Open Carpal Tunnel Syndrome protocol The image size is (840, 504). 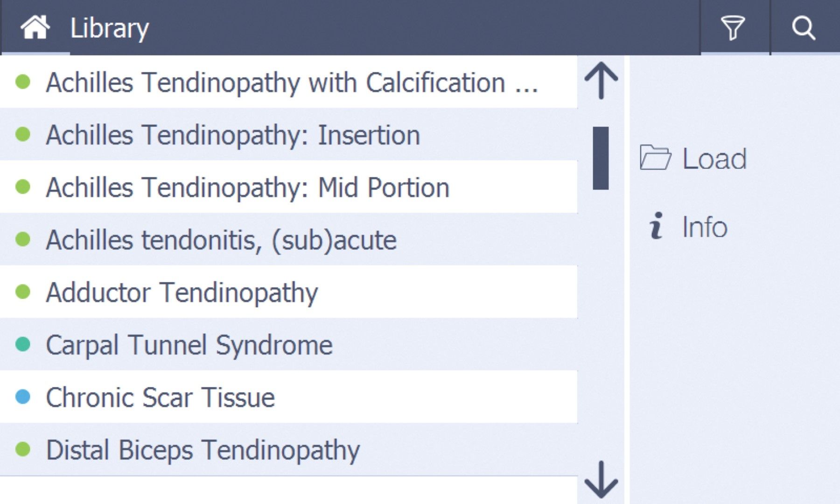pyautogui.click(x=189, y=345)
